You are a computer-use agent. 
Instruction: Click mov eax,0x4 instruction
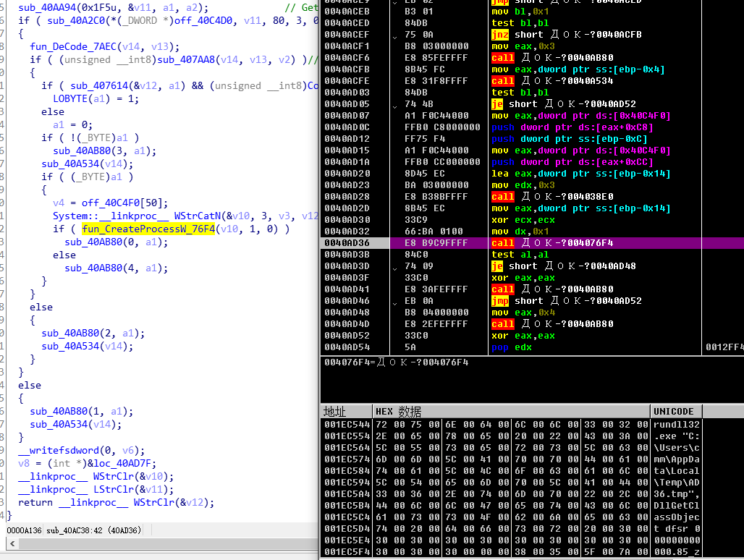coord(523,313)
